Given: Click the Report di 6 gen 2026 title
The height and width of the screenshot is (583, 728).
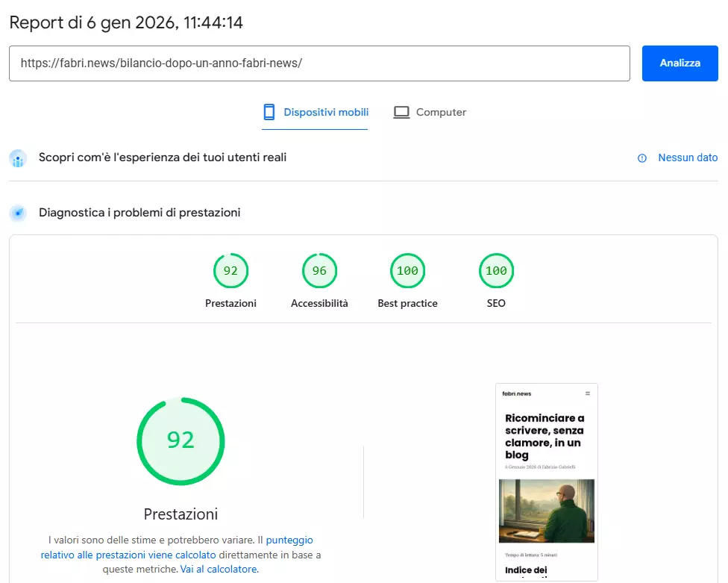Looking at the screenshot, I should (126, 22).
